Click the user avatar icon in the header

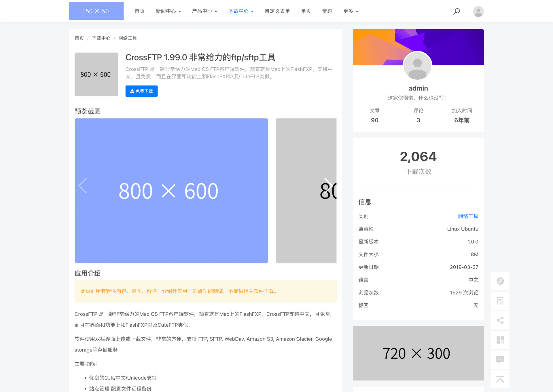(478, 11)
